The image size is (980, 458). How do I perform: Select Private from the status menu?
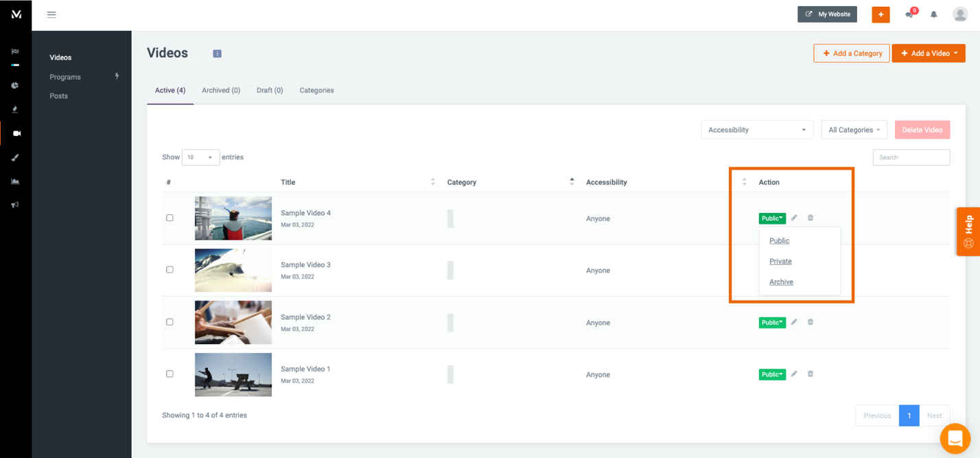(x=780, y=261)
